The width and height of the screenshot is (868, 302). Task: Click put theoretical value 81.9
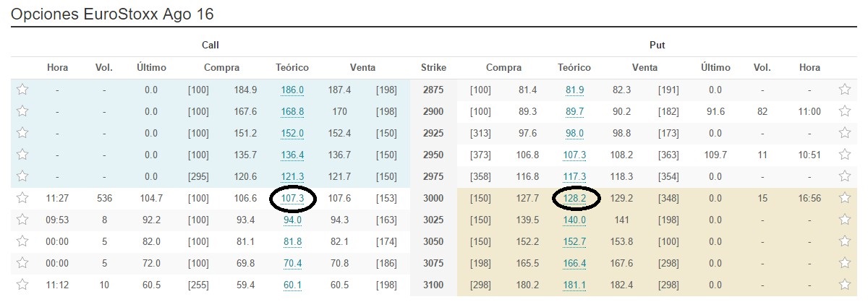coord(574,90)
